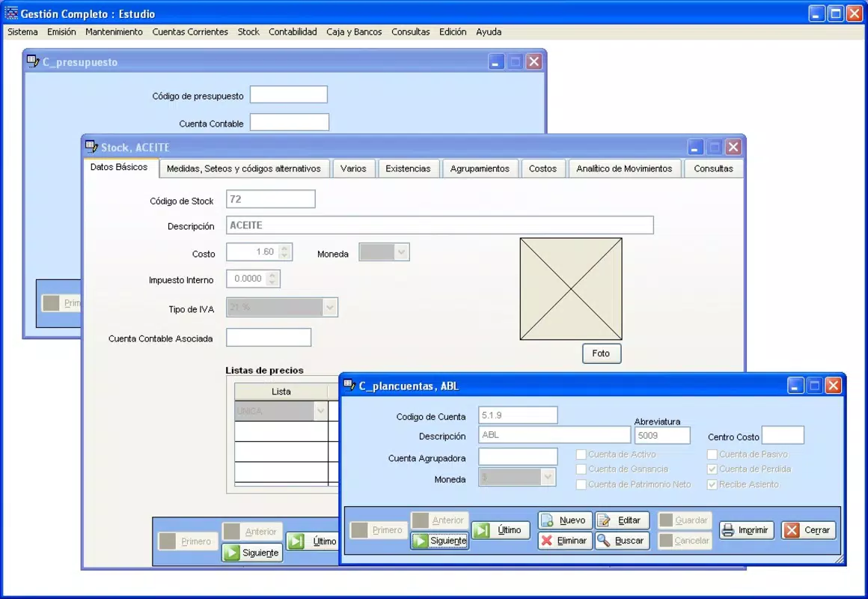Click the Cuenta Agrupadora input field
The width and height of the screenshot is (868, 599).
point(518,457)
